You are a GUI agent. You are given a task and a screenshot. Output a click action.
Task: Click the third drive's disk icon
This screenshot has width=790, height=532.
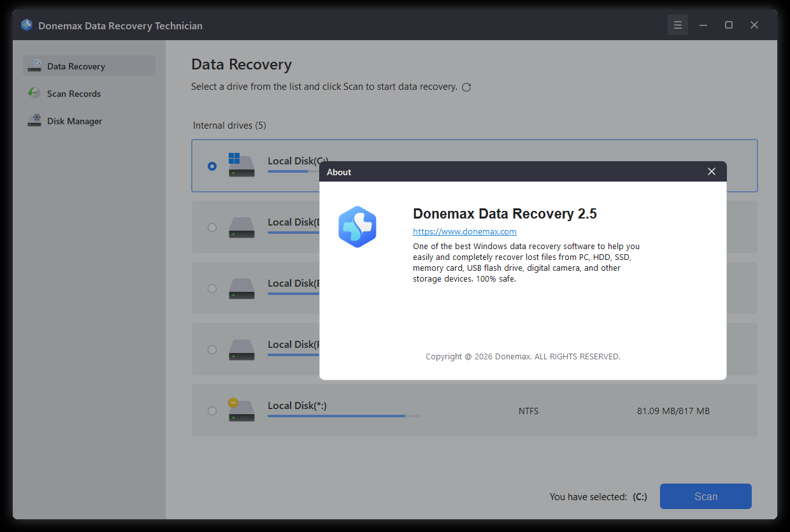(241, 289)
